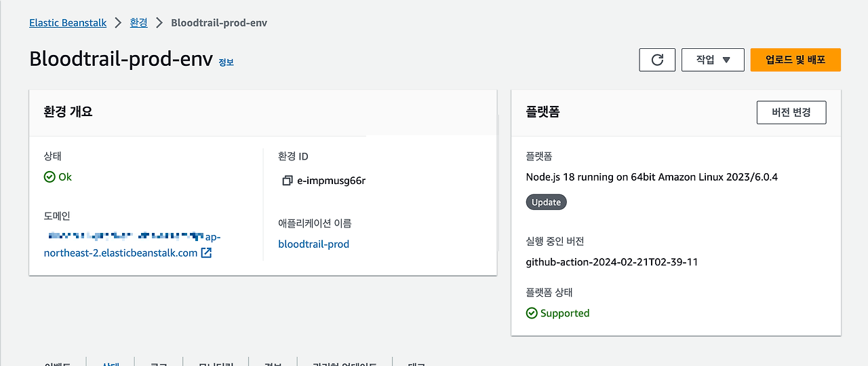This screenshot has height=366, width=868.
Task: Click the 애플리케이션 이름 label
Action: point(315,223)
